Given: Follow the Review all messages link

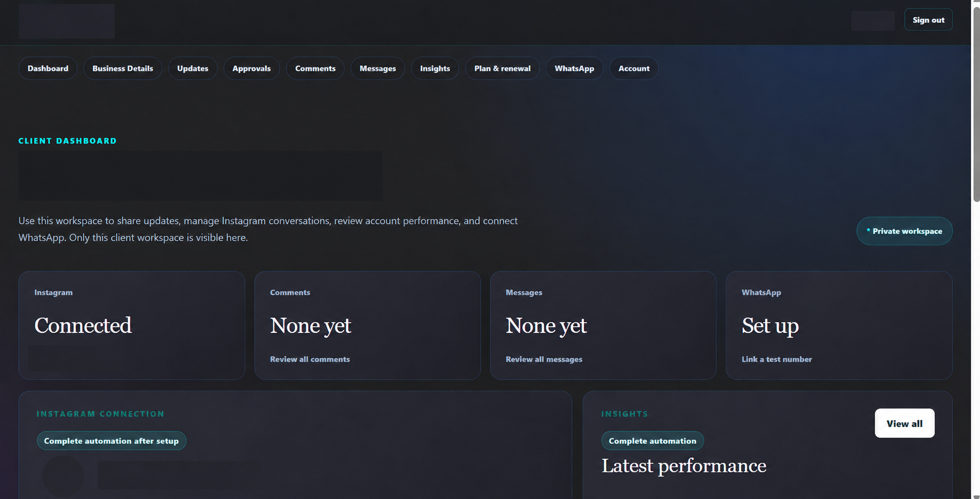Looking at the screenshot, I should 544,359.
